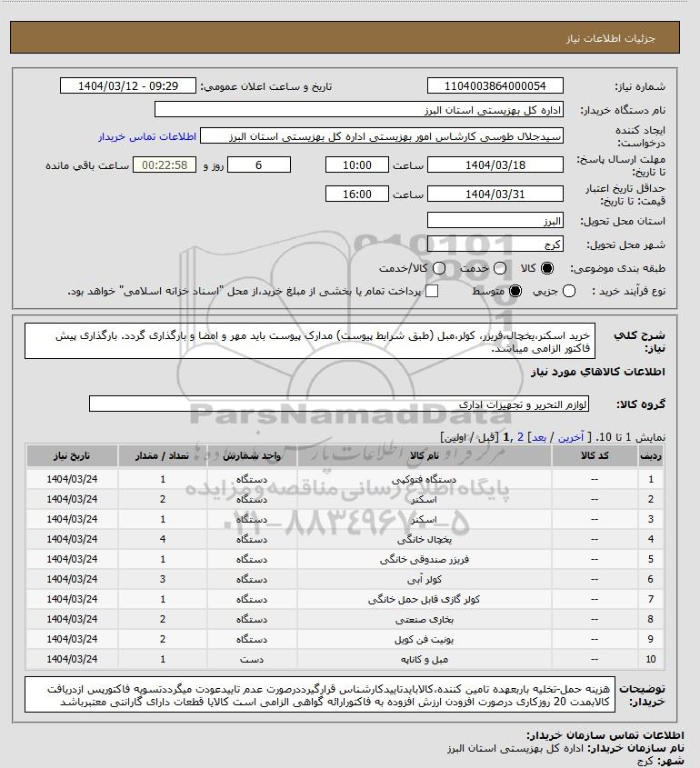Click the buyer notes text box
The image size is (700, 768).
click(319, 695)
